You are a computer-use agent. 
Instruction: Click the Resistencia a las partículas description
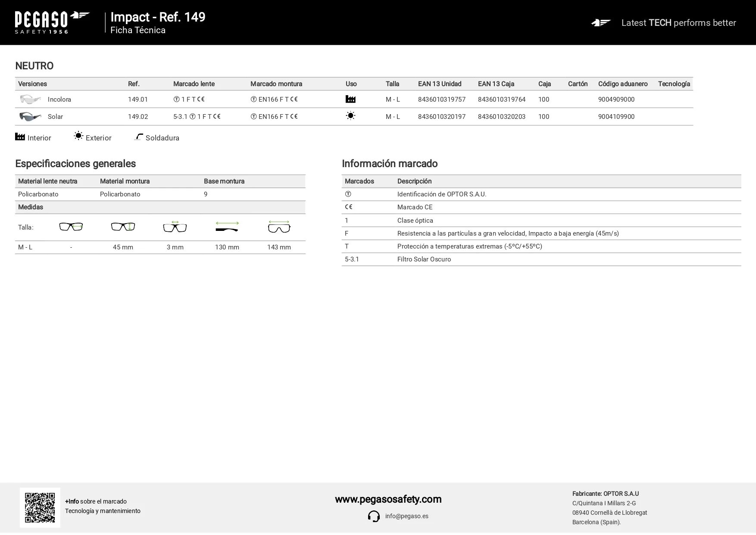[508, 233]
